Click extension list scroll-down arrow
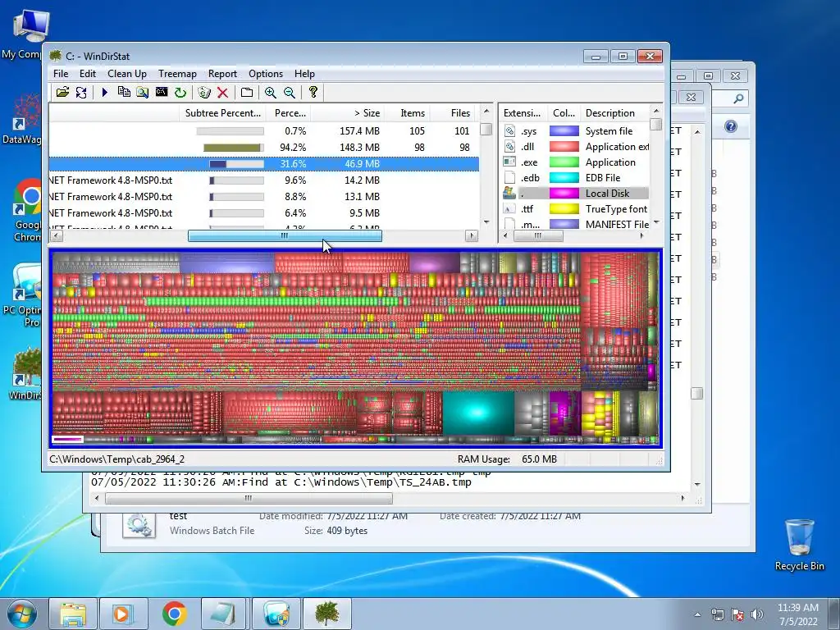840x630 pixels. point(655,221)
